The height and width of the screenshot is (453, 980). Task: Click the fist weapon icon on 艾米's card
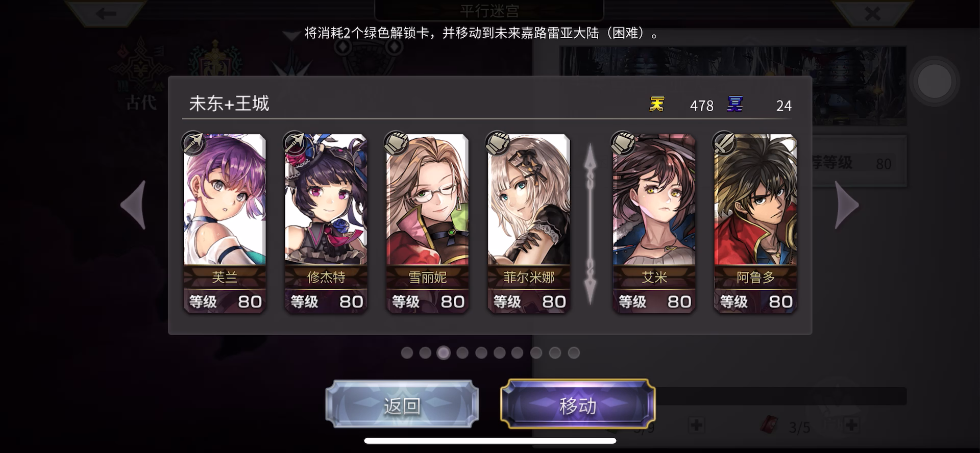(x=623, y=143)
